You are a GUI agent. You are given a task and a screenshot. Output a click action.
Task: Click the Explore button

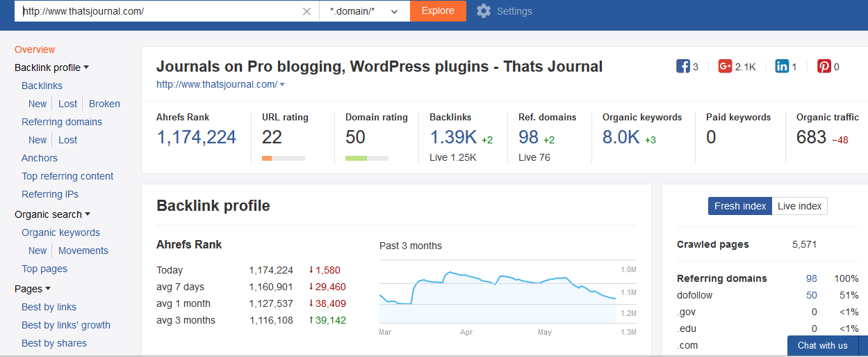click(438, 11)
